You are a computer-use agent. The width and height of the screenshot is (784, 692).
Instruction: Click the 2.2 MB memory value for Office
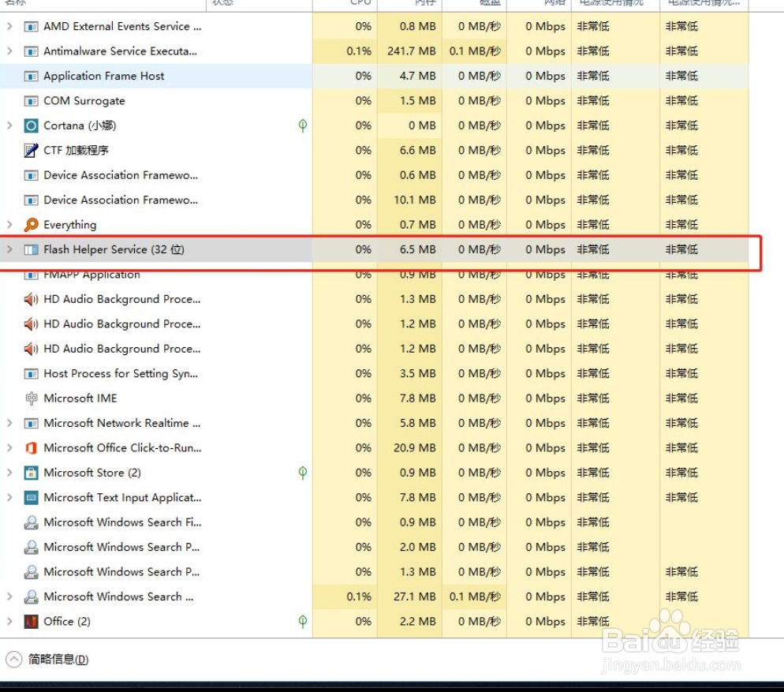tap(417, 622)
